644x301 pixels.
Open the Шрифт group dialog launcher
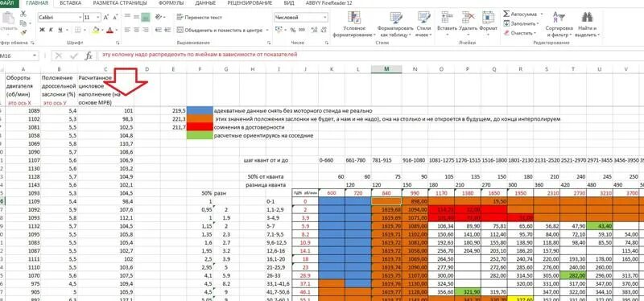[118, 43]
